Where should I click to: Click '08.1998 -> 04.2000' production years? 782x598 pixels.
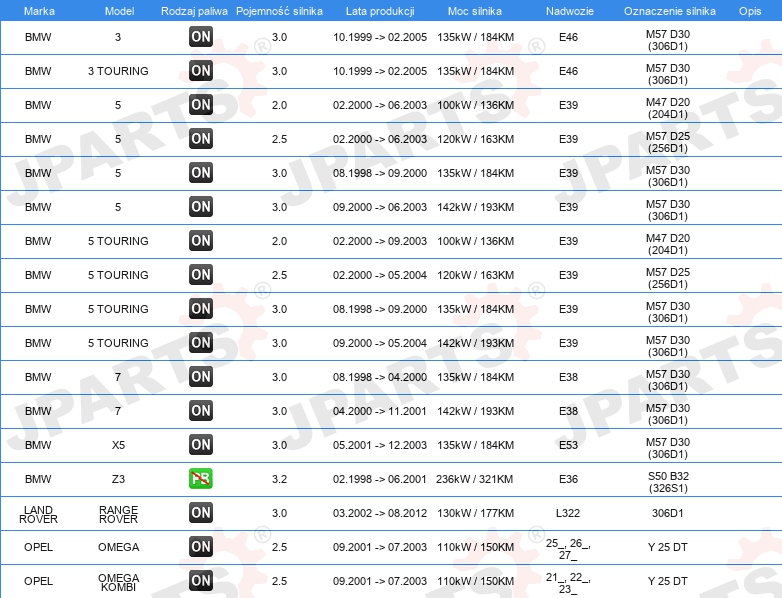pyautogui.click(x=380, y=378)
